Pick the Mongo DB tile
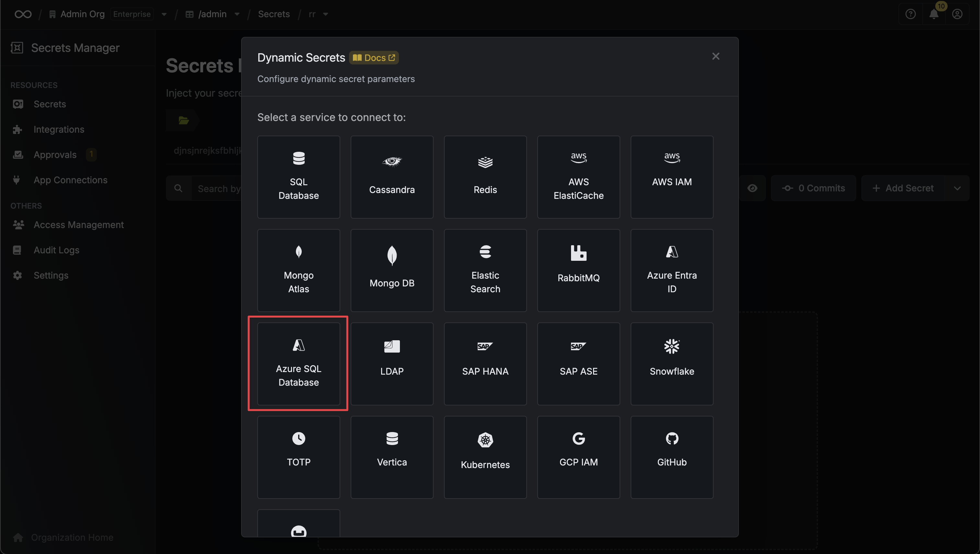The image size is (980, 554). (392, 270)
